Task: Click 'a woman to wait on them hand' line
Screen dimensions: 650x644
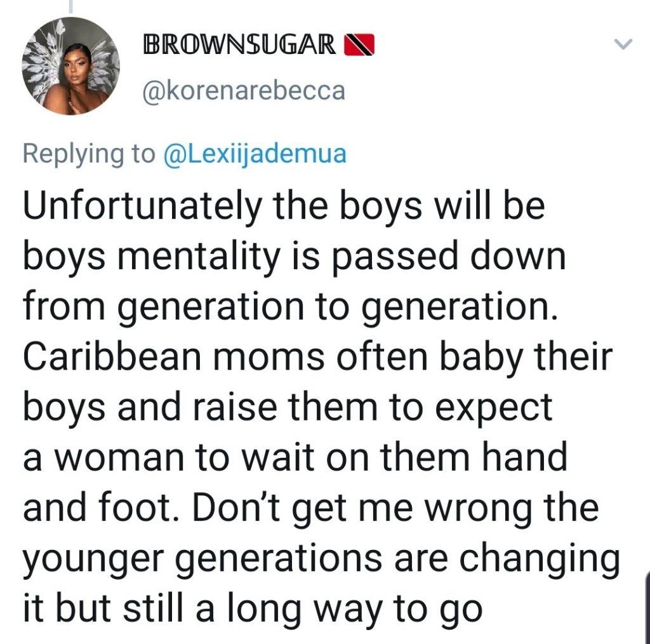Action: click(x=295, y=458)
